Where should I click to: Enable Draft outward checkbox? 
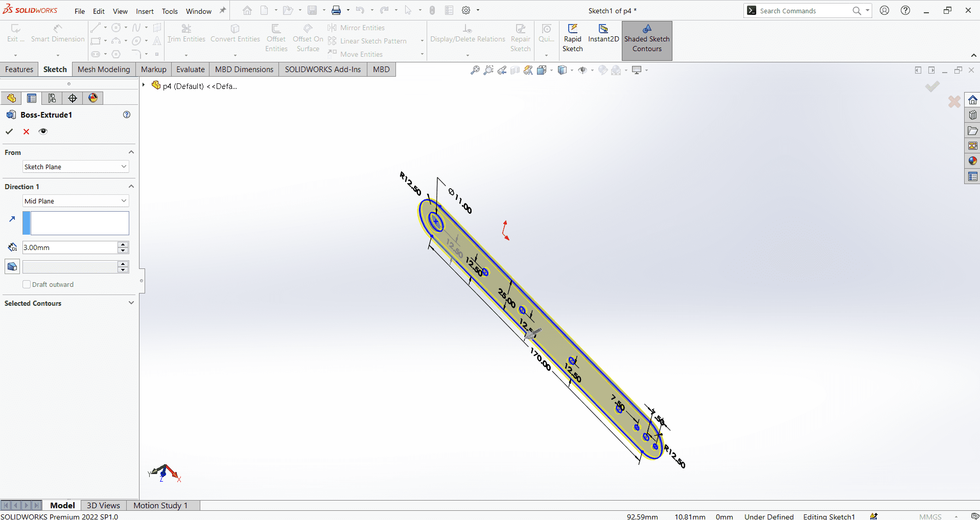27,284
